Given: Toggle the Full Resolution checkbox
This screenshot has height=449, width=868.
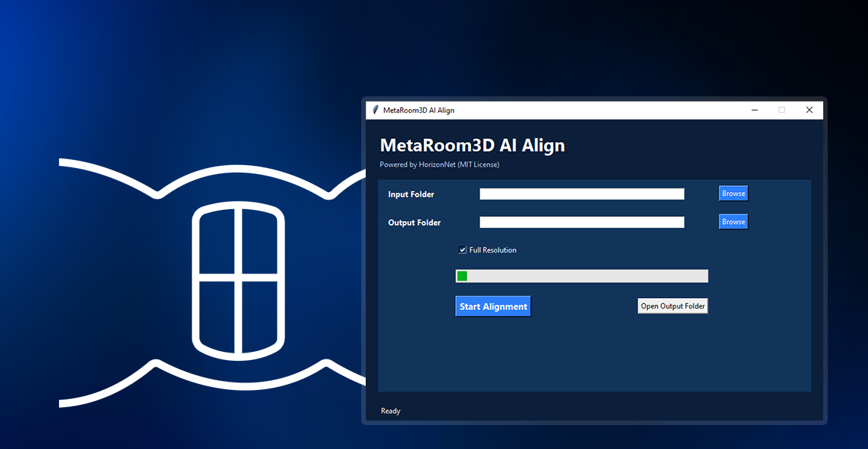Looking at the screenshot, I should pyautogui.click(x=463, y=250).
